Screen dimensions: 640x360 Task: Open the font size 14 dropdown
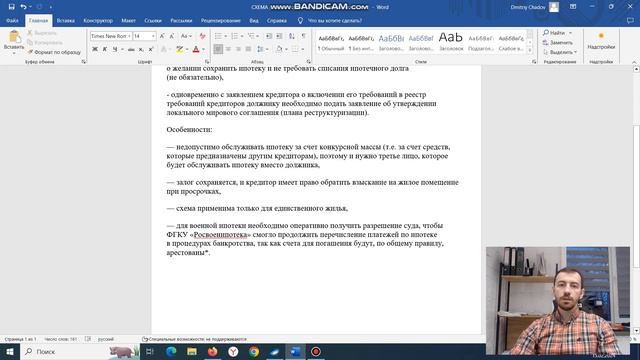coord(153,36)
